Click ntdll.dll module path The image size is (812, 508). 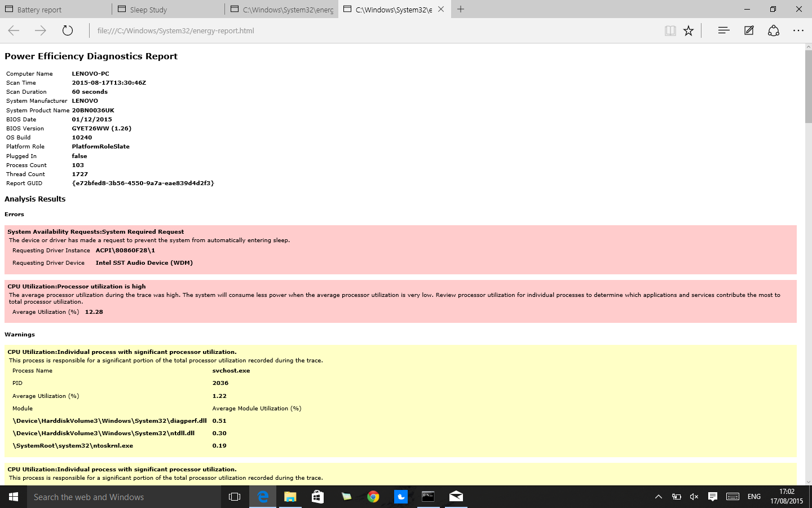[x=103, y=433]
